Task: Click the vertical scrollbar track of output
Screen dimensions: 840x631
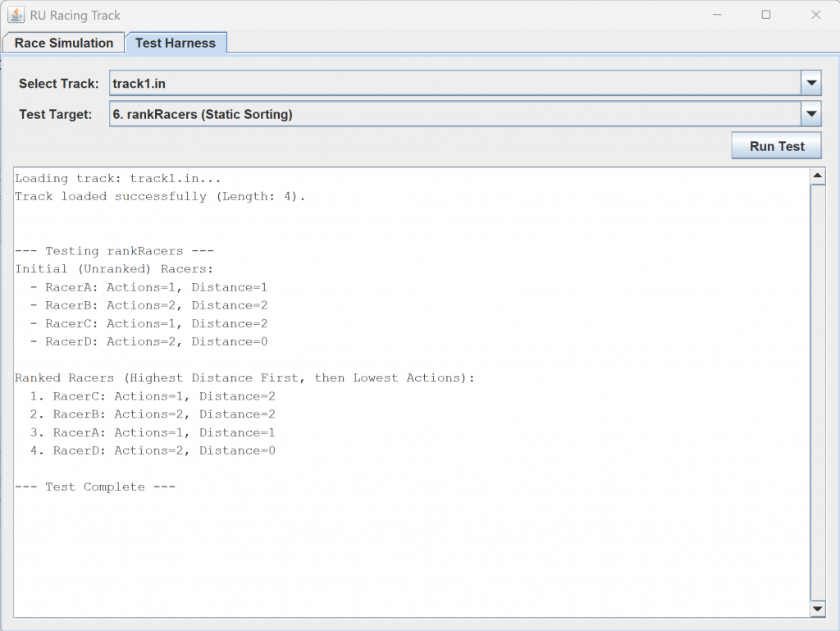Action: [818, 392]
